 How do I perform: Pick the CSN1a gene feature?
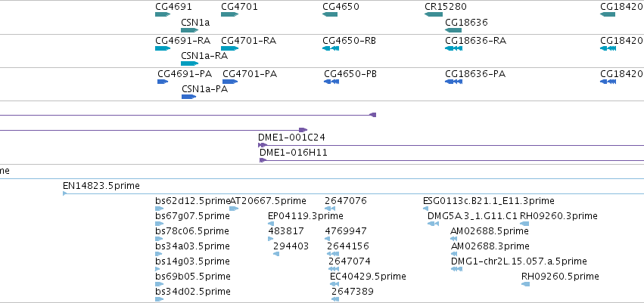pyautogui.click(x=189, y=30)
